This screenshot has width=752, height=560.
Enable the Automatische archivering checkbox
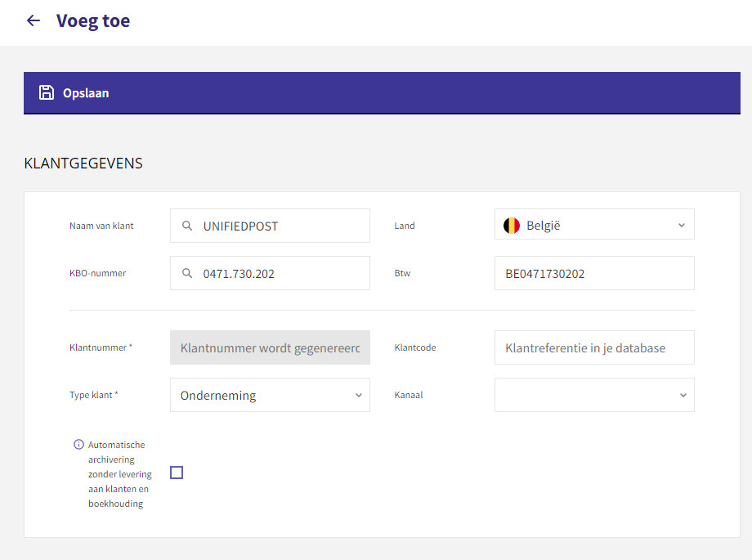pos(177,473)
